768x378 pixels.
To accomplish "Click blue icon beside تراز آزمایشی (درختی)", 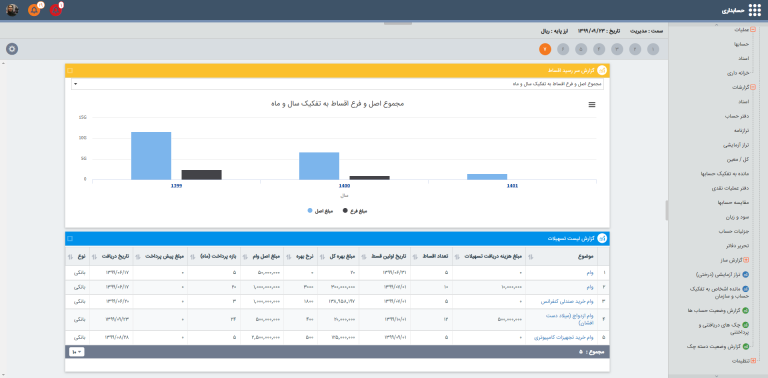I will [x=745, y=275].
